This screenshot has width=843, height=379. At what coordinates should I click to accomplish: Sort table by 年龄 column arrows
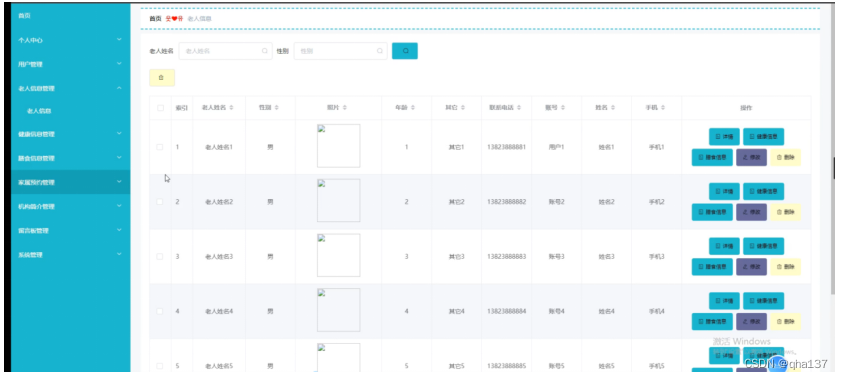[413, 108]
